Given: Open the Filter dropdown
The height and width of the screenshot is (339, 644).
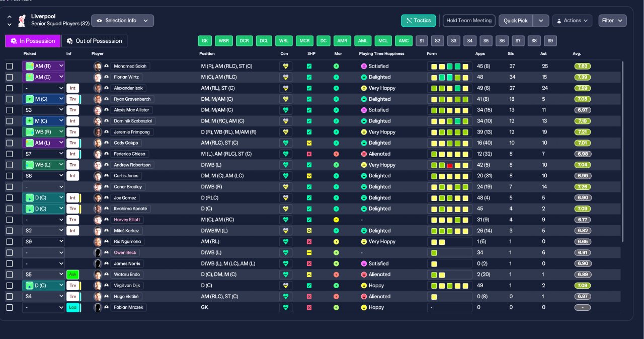Looking at the screenshot, I should [612, 21].
